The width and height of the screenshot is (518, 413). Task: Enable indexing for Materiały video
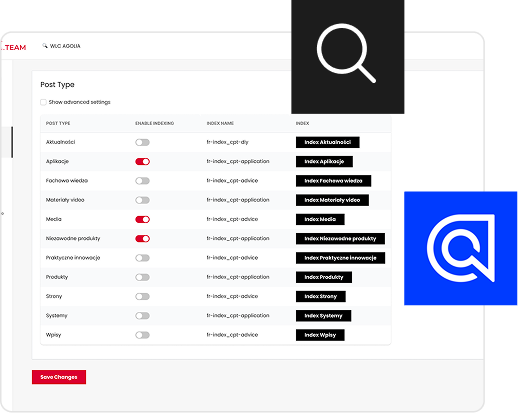pyautogui.click(x=142, y=200)
